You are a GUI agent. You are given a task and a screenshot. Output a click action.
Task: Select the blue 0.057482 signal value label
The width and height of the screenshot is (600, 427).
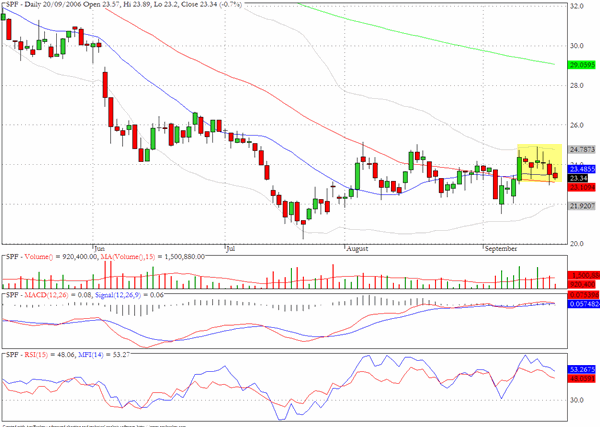[x=584, y=304]
